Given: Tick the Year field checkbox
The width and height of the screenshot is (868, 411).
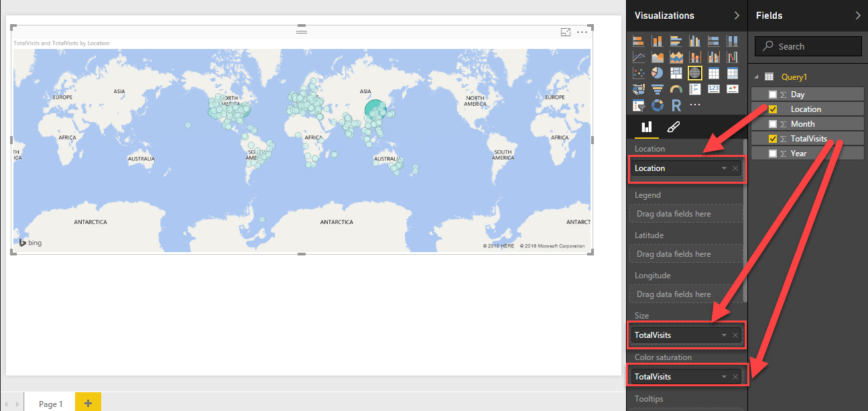Looking at the screenshot, I should click(x=773, y=154).
